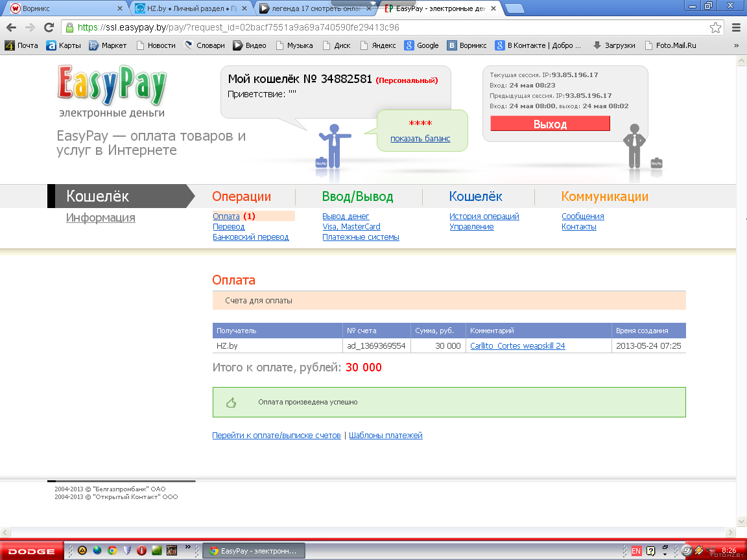The image size is (747, 560).
Task: Click Шаблоны платежей link
Action: (x=385, y=436)
